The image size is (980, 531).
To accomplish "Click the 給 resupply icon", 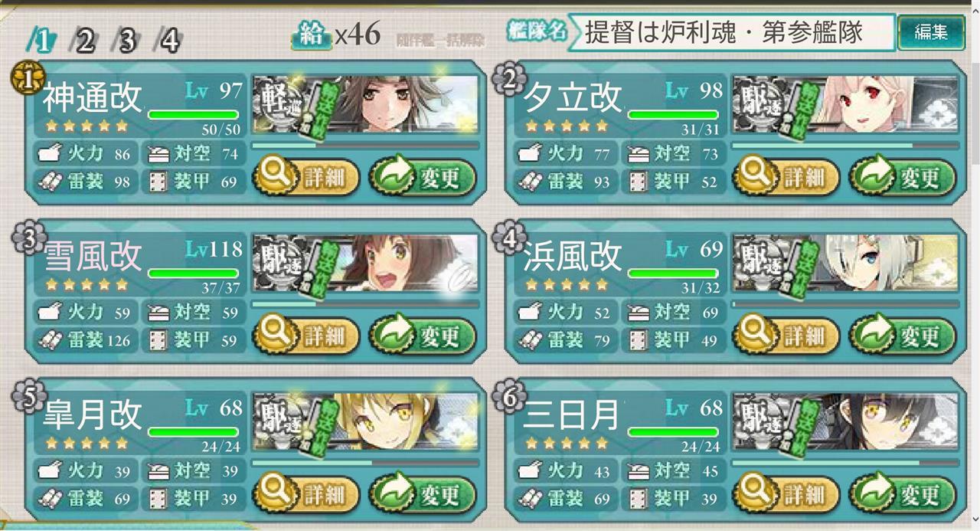I will click(x=311, y=34).
